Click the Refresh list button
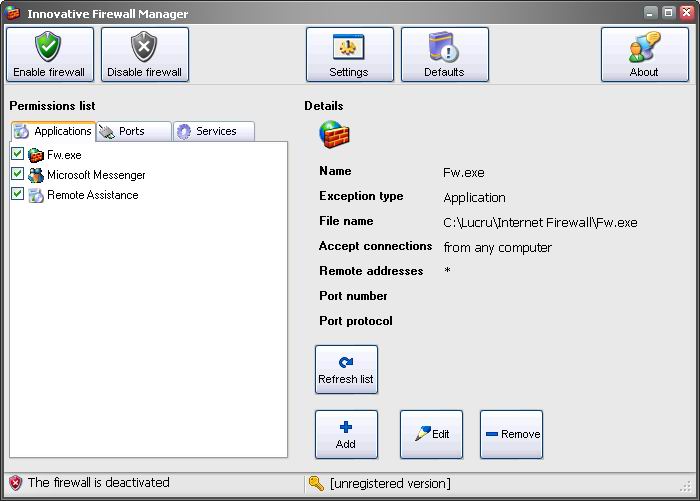 [346, 369]
